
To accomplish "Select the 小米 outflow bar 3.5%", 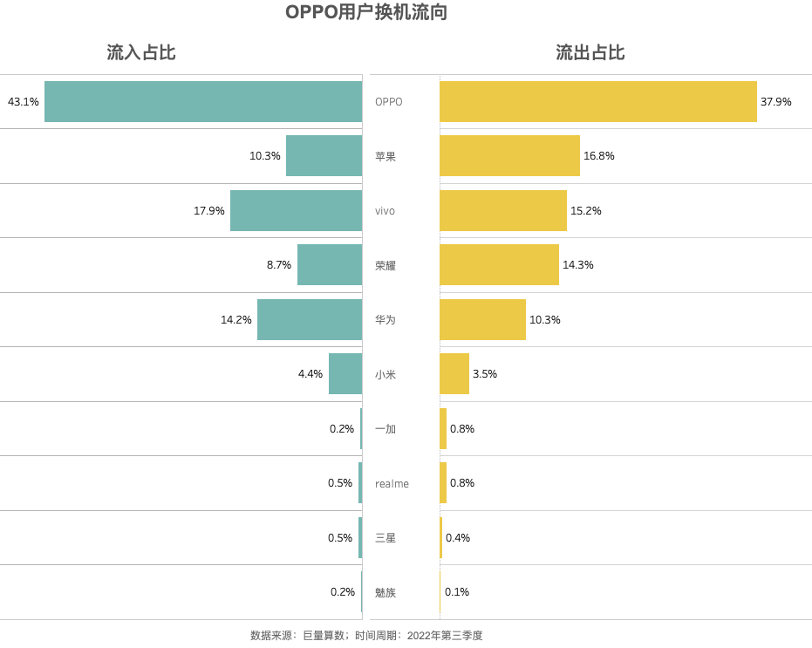I will pyautogui.click(x=454, y=374).
